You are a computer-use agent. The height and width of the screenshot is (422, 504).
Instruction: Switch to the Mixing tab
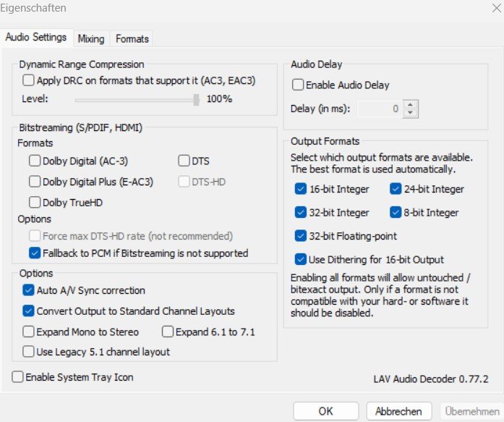(91, 38)
